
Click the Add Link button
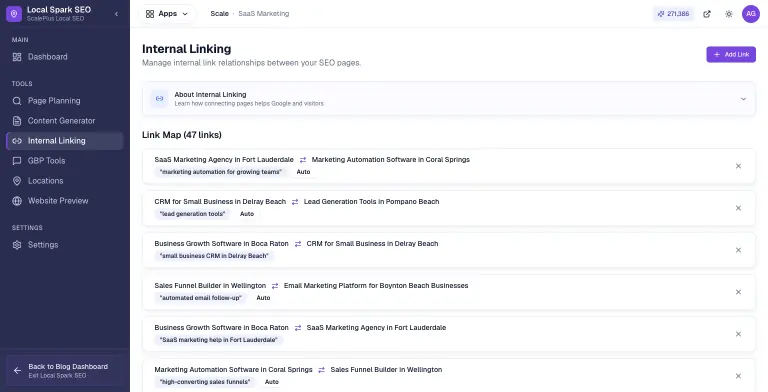(731, 54)
